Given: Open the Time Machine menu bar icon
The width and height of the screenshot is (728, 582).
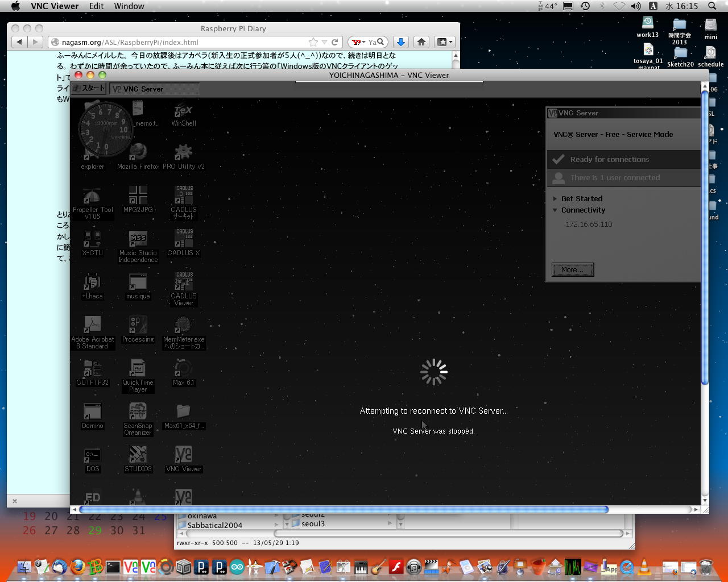Looking at the screenshot, I should click(585, 6).
